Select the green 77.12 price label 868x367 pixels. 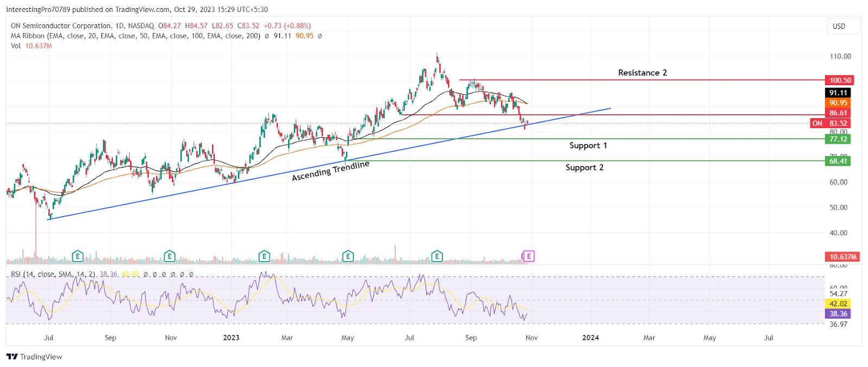tap(838, 139)
